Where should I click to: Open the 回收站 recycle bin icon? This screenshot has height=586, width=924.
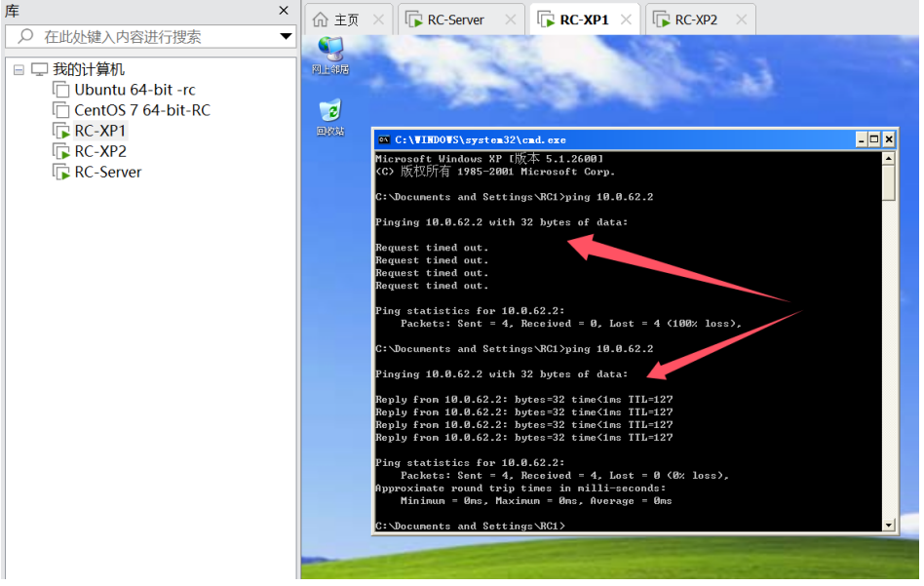pyautogui.click(x=330, y=117)
